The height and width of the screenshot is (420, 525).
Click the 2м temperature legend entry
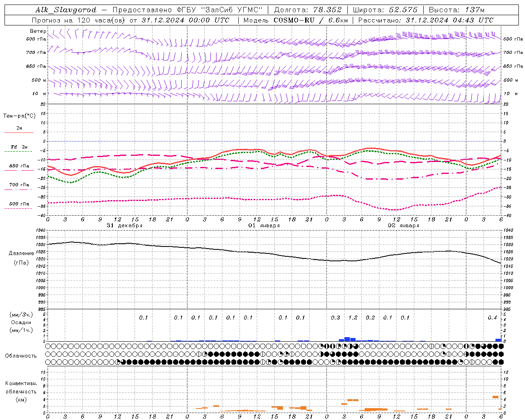[x=19, y=128]
